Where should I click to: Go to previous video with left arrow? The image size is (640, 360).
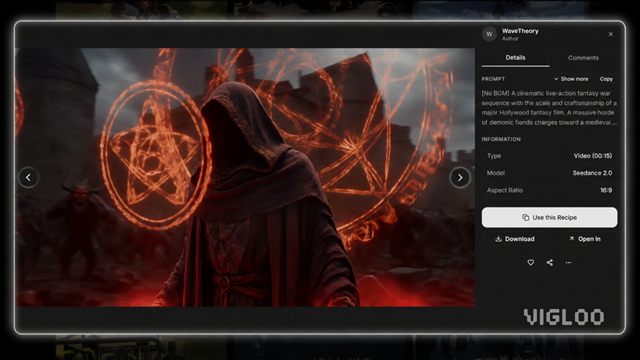(x=28, y=178)
